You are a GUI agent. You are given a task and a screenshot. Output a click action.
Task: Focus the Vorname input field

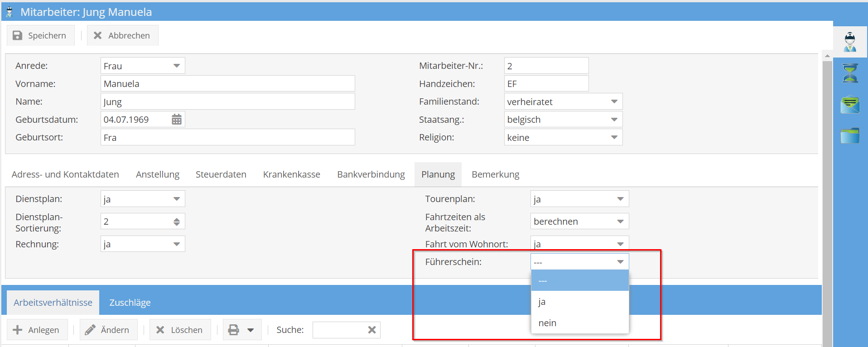[x=227, y=83]
